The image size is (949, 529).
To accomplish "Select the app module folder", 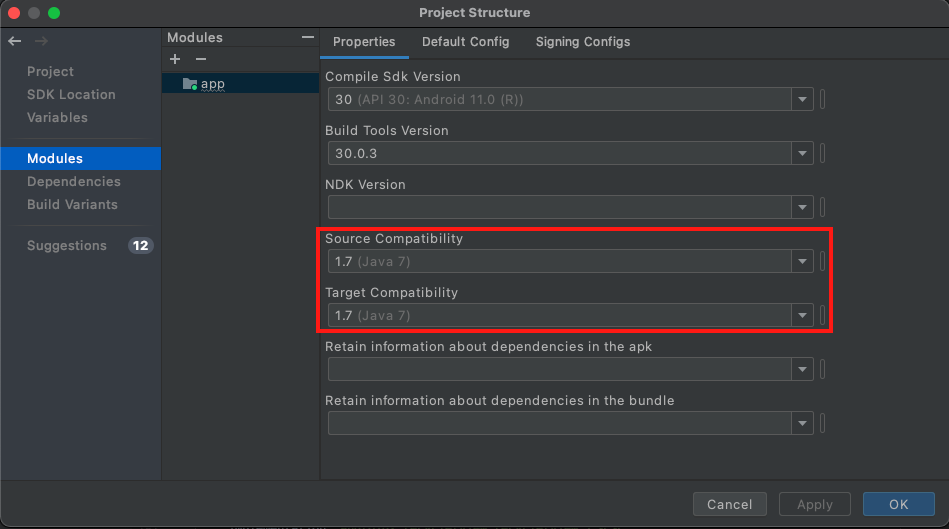I will point(204,84).
